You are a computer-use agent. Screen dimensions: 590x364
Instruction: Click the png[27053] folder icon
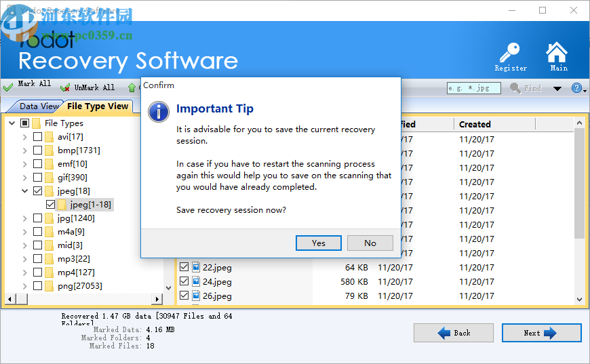[49, 286]
